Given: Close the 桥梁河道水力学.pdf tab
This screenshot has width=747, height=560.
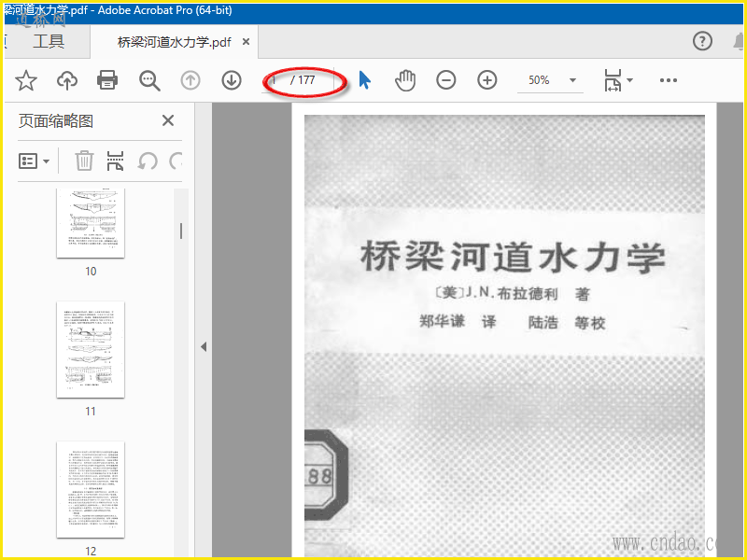Looking at the screenshot, I should 246,41.
